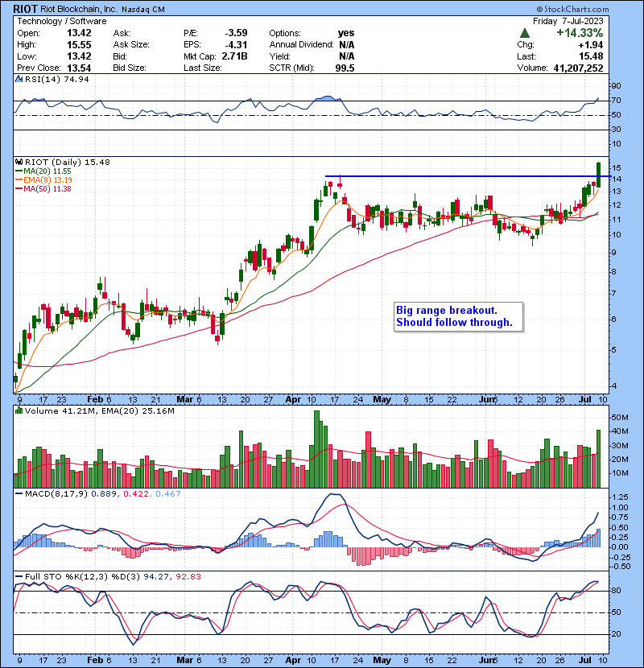Image resolution: width=644 pixels, height=668 pixels.
Task: Click the RIOT ticker symbol title
Action: point(25,9)
